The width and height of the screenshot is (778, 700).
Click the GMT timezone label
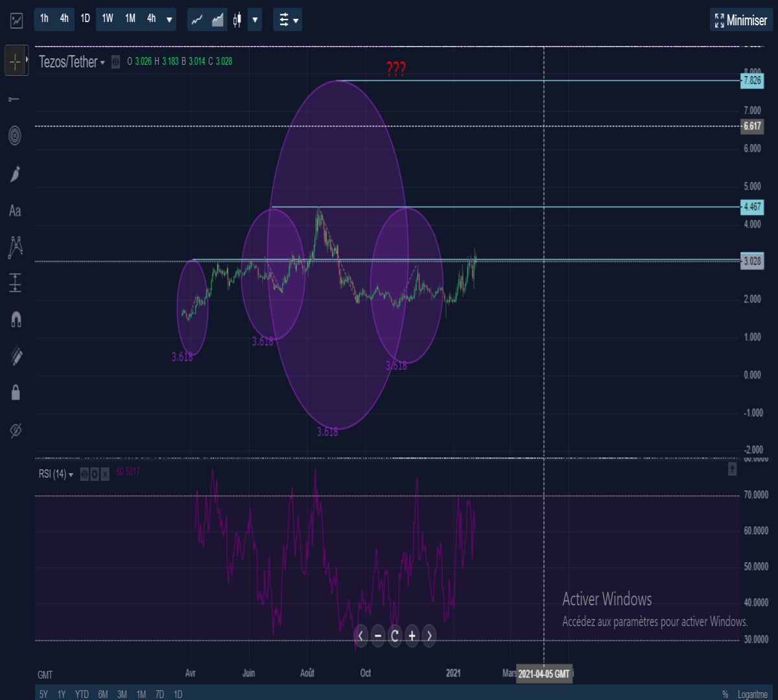[x=45, y=675]
